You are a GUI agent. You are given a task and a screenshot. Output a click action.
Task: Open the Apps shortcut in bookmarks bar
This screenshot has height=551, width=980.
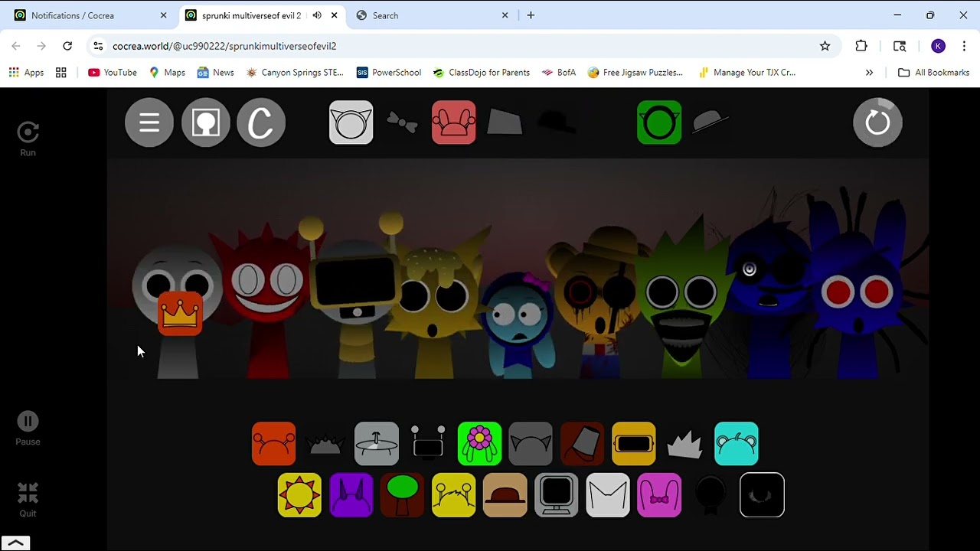click(26, 72)
